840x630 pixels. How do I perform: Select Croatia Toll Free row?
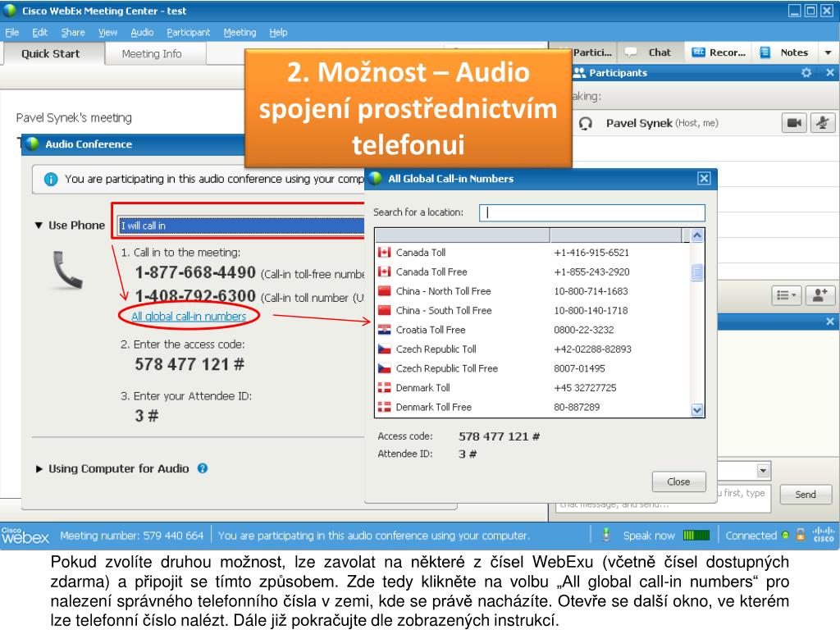[x=533, y=330]
